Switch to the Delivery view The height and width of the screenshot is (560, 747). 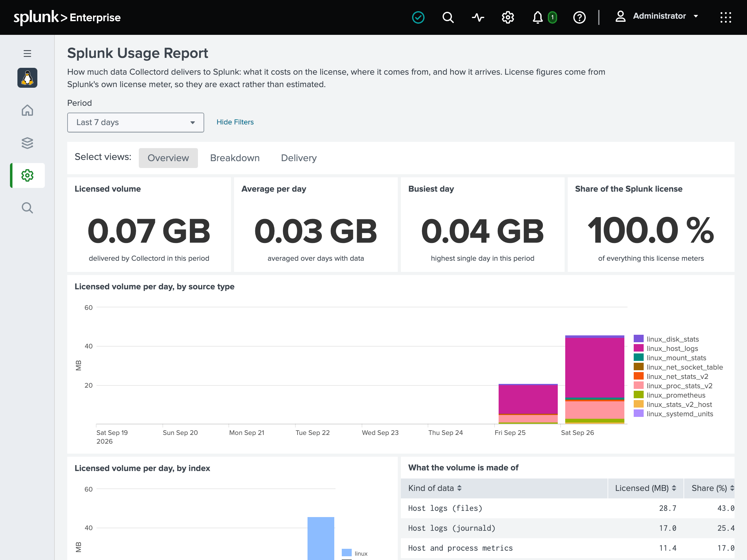298,158
